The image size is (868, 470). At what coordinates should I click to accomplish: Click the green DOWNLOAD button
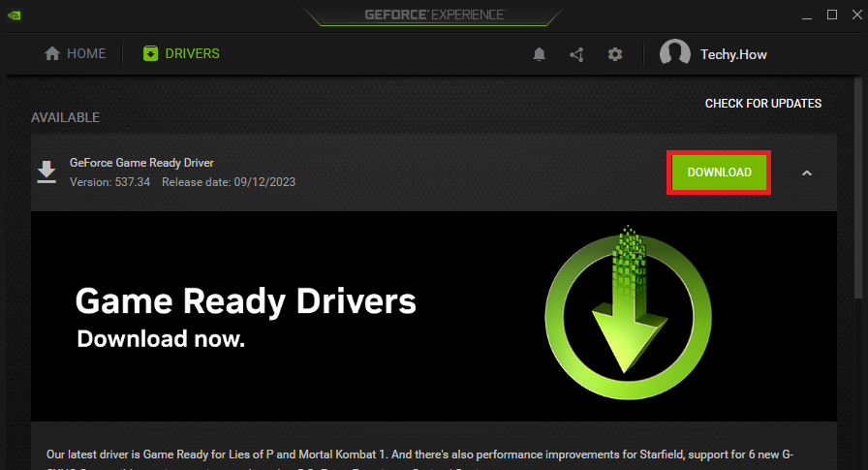click(x=719, y=172)
